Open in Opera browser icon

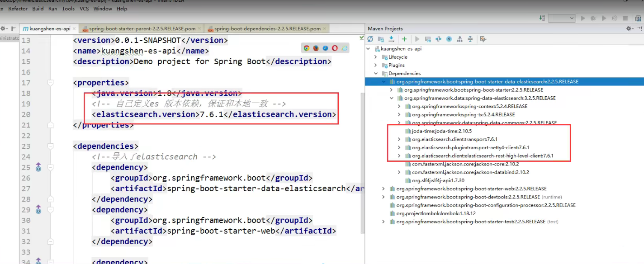tap(335, 48)
